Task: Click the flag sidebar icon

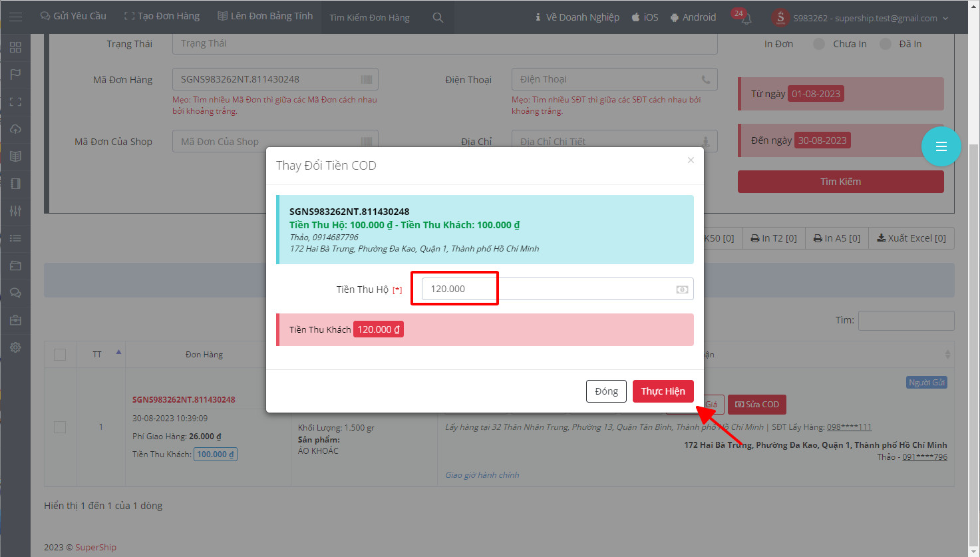Action: pyautogui.click(x=15, y=75)
